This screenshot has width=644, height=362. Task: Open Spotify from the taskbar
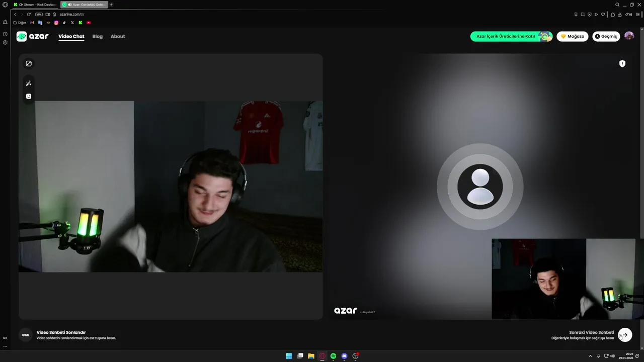pos(333,356)
